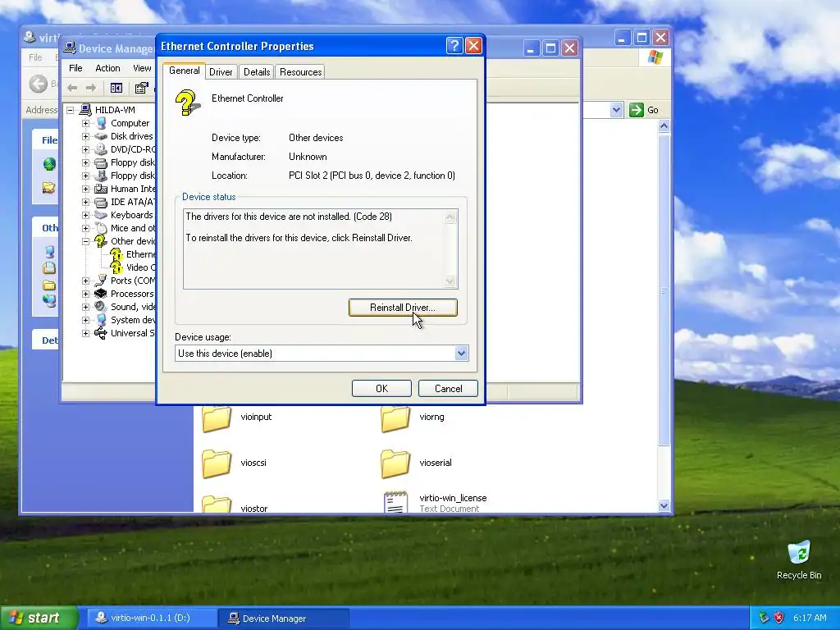This screenshot has height=630, width=840.
Task: Expand the Disk drives node
Action: tap(85, 137)
